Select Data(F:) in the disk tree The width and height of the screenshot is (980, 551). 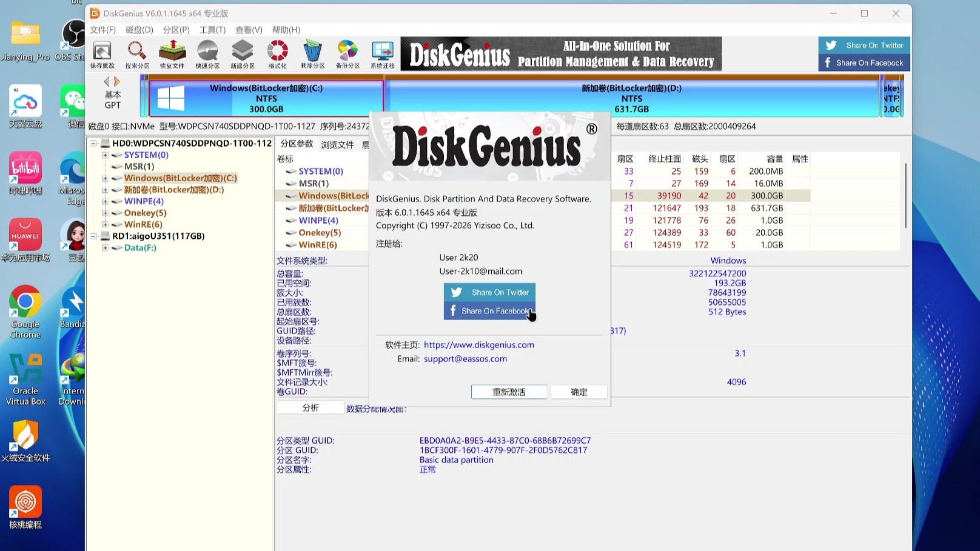coord(140,248)
